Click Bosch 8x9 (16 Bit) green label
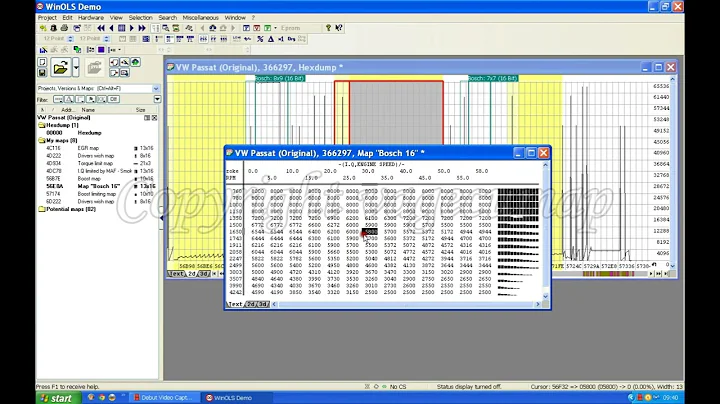This screenshot has width=720, height=404. coord(280,79)
